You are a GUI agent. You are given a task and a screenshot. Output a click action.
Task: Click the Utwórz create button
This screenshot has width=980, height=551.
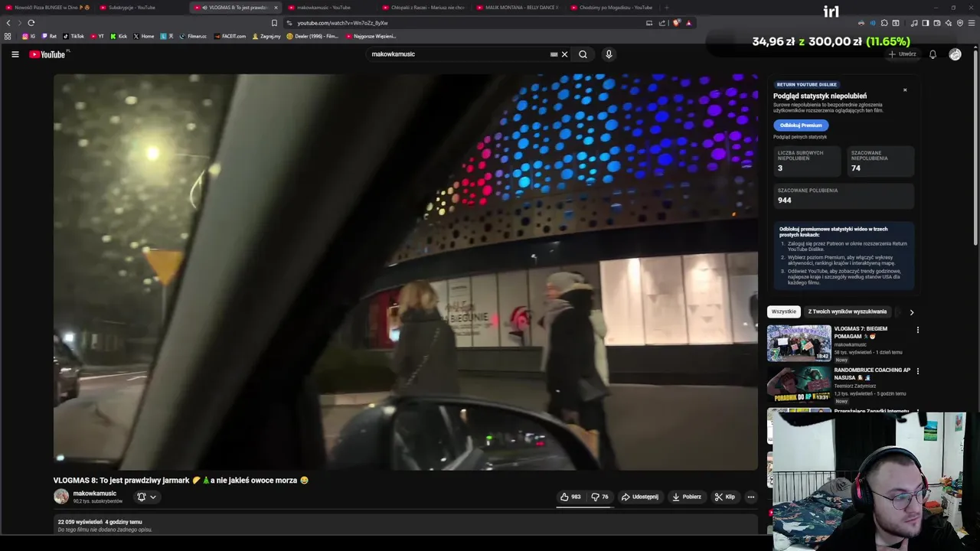[x=903, y=54]
